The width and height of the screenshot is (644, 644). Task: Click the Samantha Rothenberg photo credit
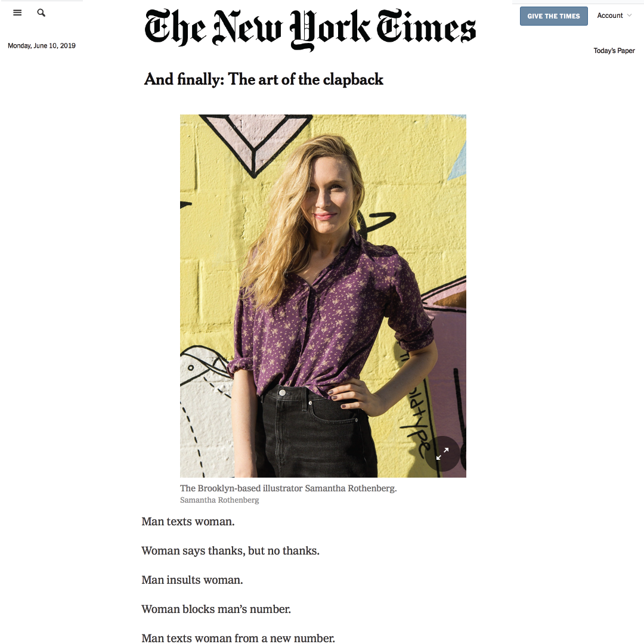[x=219, y=500]
